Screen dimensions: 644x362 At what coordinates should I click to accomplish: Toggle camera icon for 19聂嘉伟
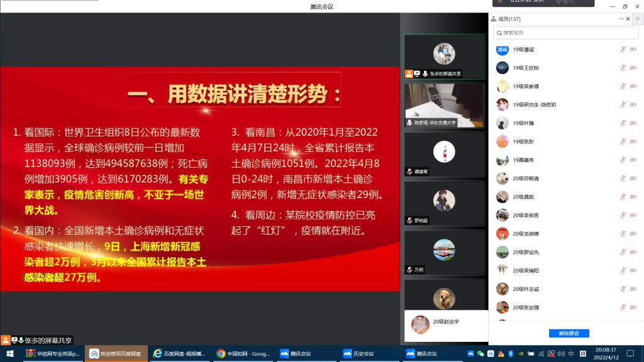click(x=633, y=160)
